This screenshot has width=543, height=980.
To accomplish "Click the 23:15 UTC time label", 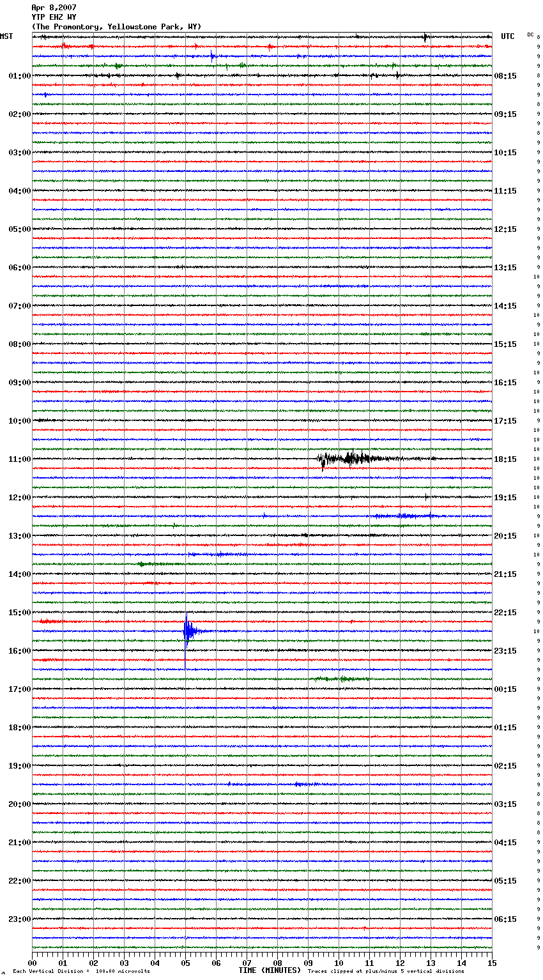I will click(x=505, y=651).
